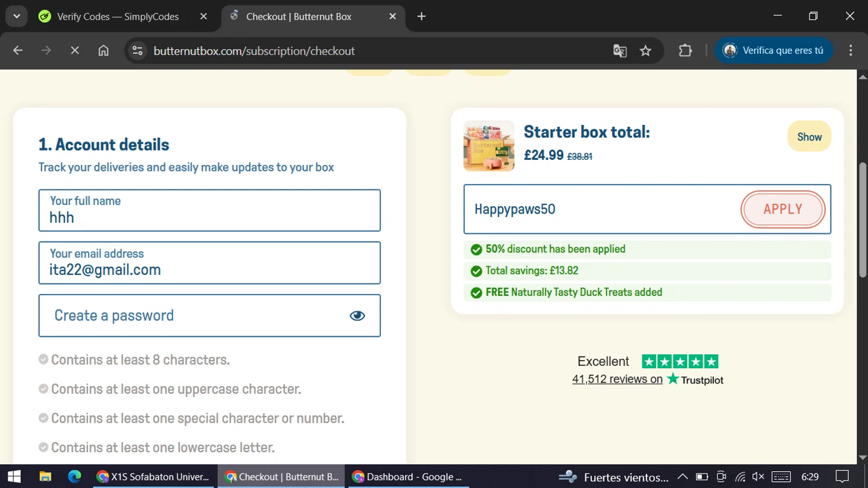Viewport: 868px width, 488px height.
Task: Open the 'Fuertes vientos' weather widget
Action: click(614, 477)
